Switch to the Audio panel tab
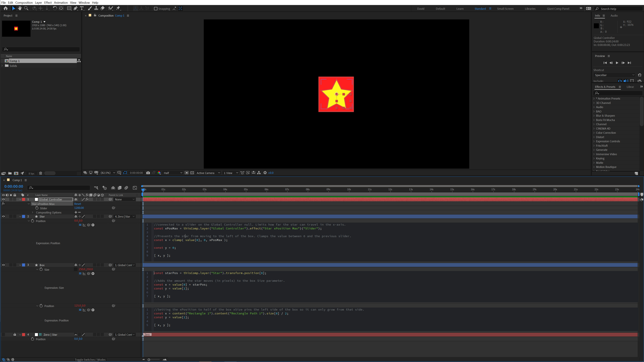644x362 pixels. 614,15
